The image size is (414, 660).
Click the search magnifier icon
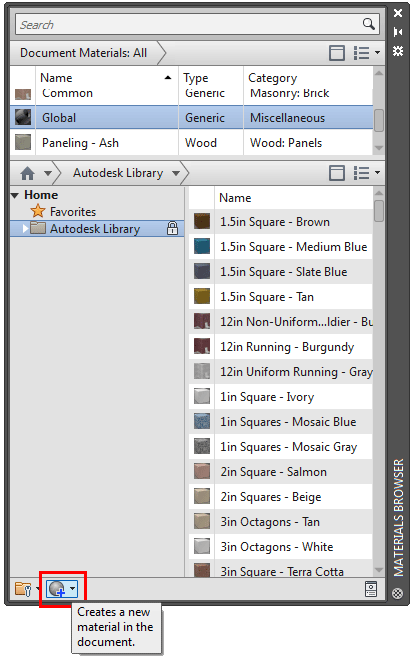pyautogui.click(x=369, y=24)
